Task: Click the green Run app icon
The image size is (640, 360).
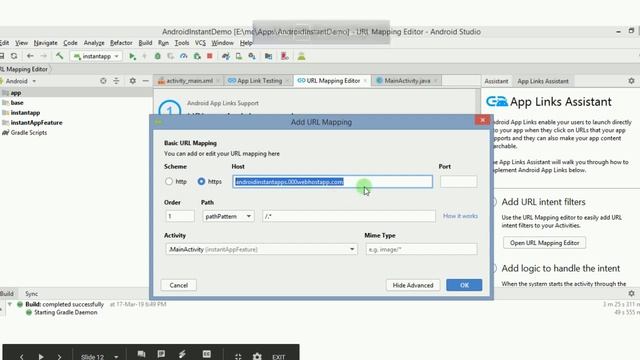Action: [132, 56]
